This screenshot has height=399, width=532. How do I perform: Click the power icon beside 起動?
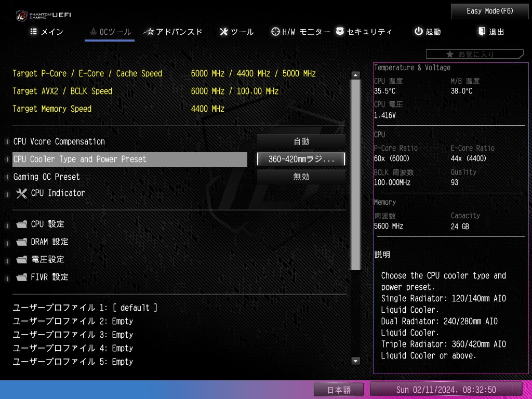[x=419, y=32]
